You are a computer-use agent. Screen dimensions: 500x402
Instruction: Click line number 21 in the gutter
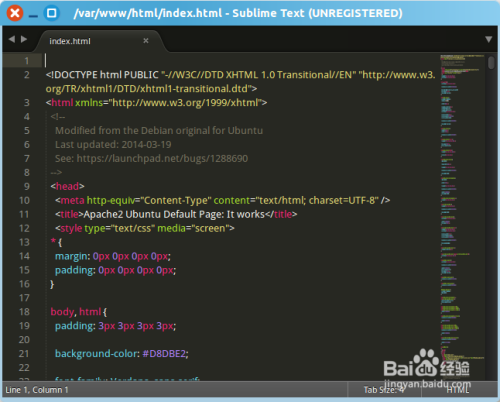click(24, 353)
